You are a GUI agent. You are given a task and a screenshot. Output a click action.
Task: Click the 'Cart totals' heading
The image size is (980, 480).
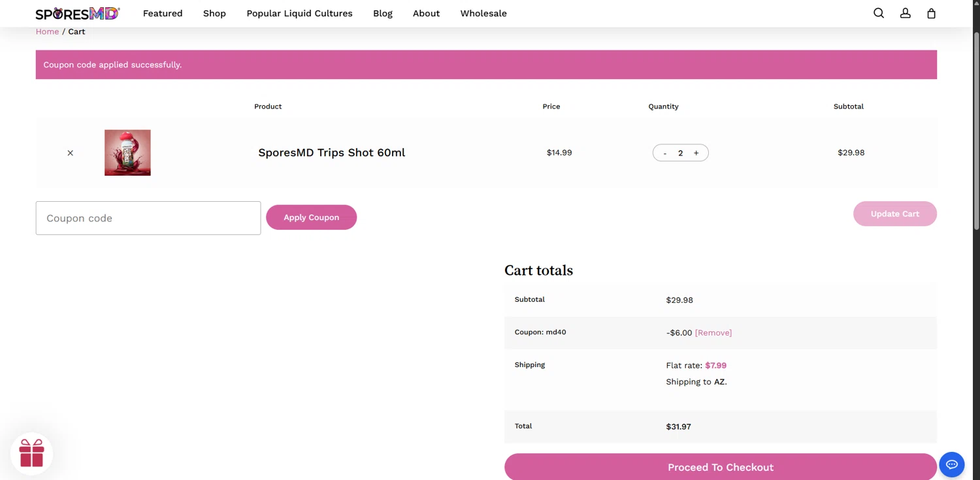click(x=538, y=270)
